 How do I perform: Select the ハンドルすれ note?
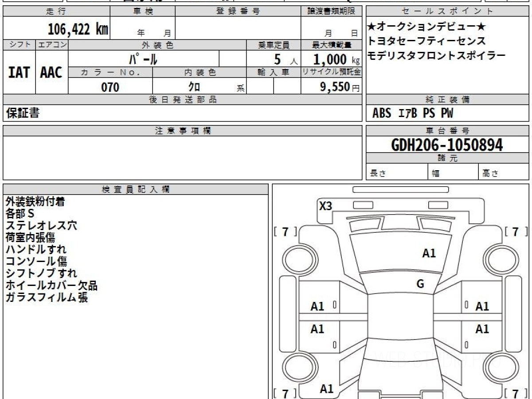click(36, 250)
